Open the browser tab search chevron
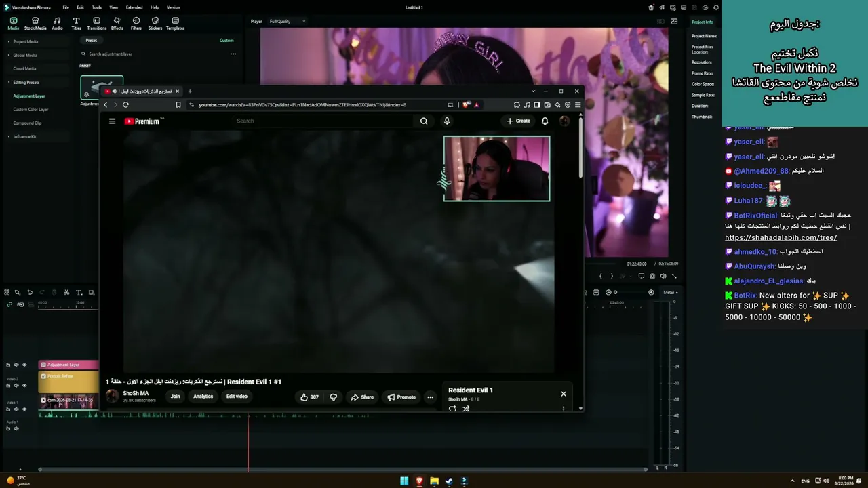Viewport: 868px width, 488px height. [x=534, y=91]
